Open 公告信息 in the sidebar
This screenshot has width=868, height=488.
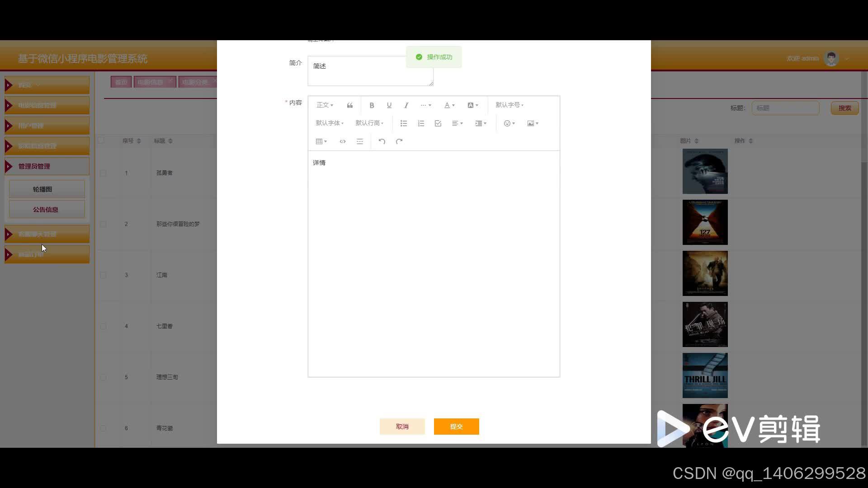[x=46, y=210]
